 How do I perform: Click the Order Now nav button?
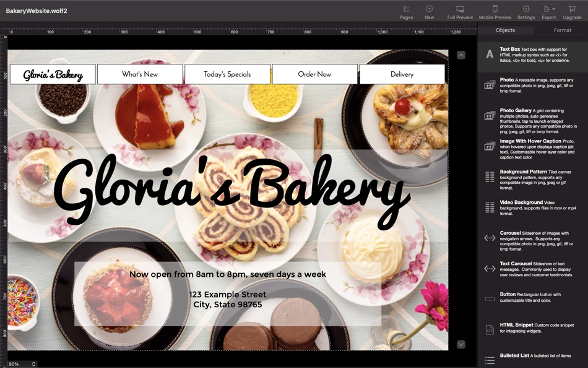[x=314, y=74]
